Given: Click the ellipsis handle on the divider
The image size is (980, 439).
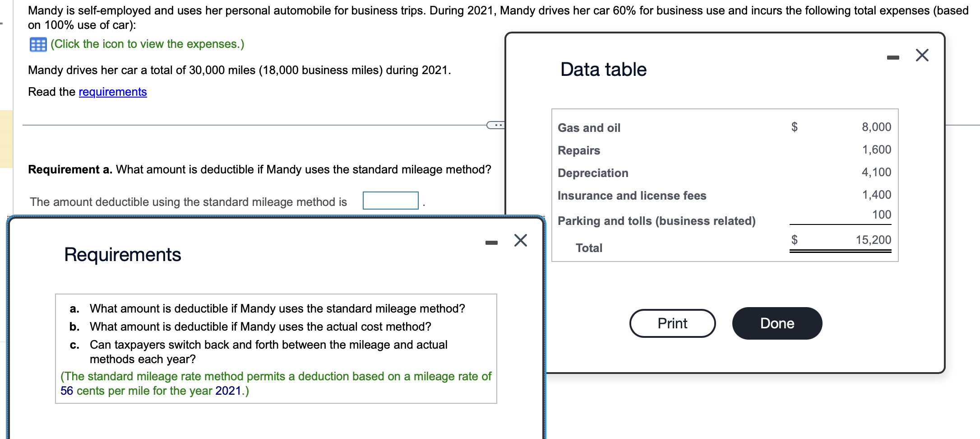Looking at the screenshot, I should coord(496,125).
